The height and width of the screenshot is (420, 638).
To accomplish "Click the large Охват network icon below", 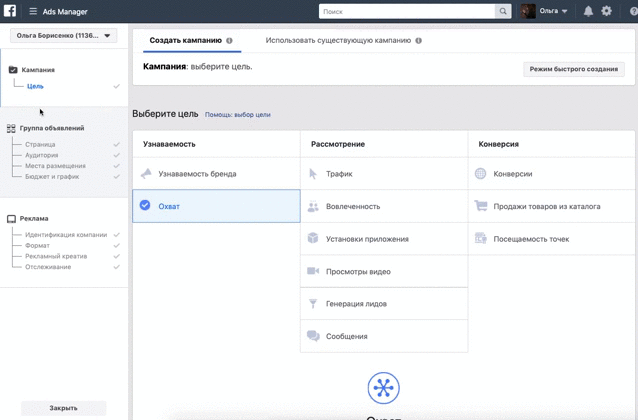I will pyautogui.click(x=383, y=388).
